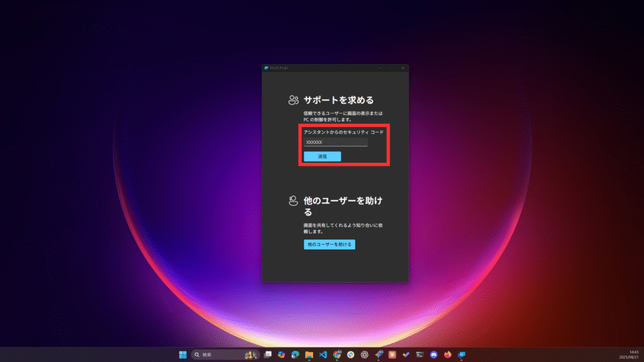Viewport: 644px width, 362px height.
Task: Open Discord from the taskbar
Action: (434, 354)
